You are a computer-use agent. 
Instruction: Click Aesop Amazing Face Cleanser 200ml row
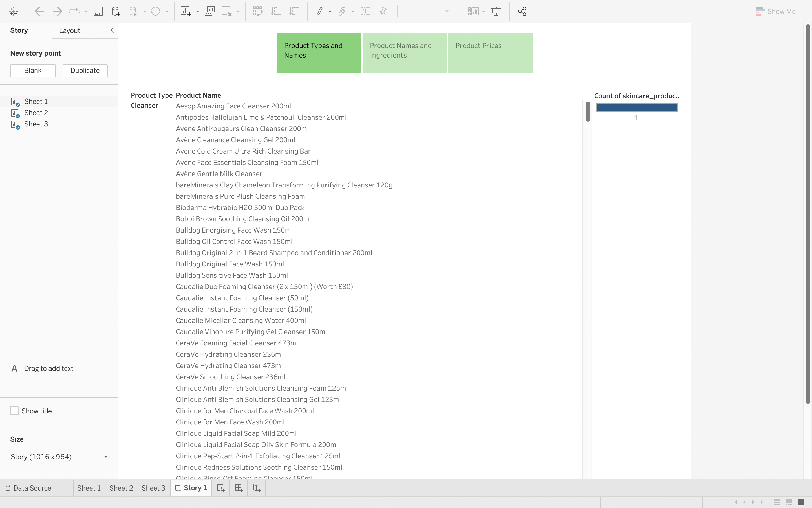[x=233, y=106]
